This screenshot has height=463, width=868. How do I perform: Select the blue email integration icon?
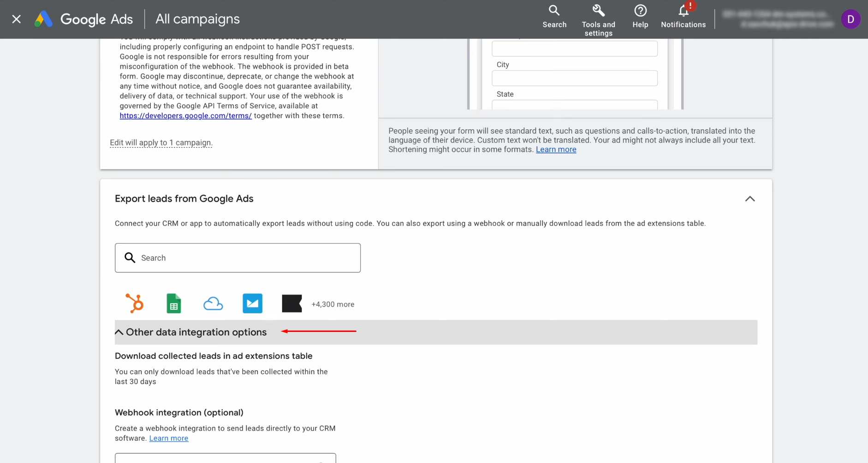(252, 304)
